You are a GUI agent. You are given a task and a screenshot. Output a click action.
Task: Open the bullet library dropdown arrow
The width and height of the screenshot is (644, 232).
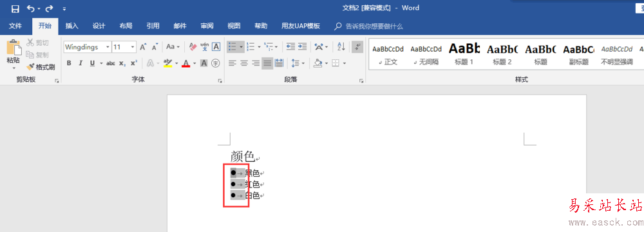[241, 47]
